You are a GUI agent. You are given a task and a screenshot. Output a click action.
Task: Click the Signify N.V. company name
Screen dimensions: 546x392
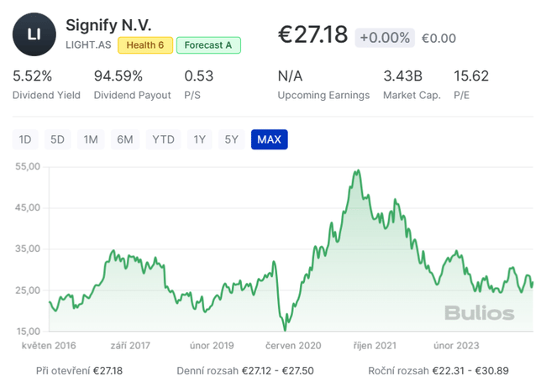[108, 24]
